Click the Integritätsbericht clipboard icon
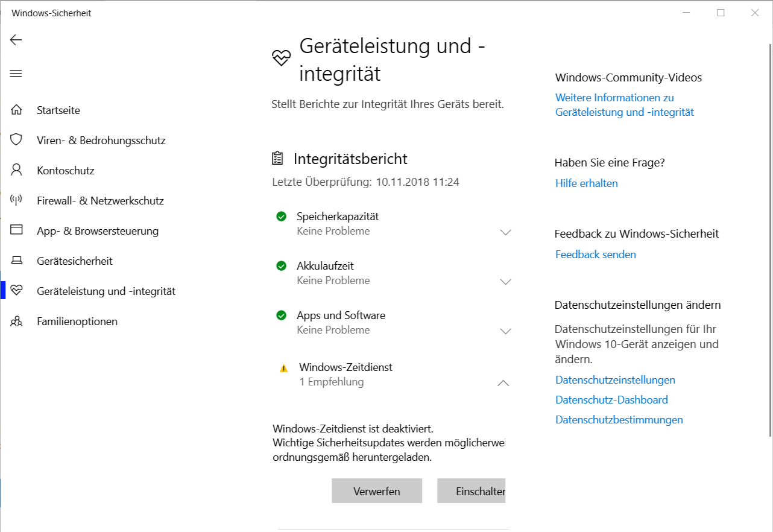The height and width of the screenshot is (532, 773). 277,159
